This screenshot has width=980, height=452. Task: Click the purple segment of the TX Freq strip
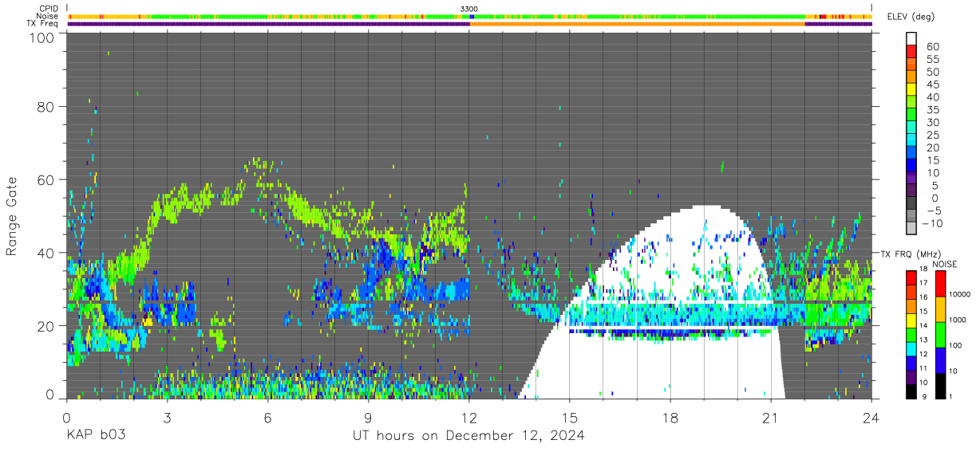coord(268,24)
